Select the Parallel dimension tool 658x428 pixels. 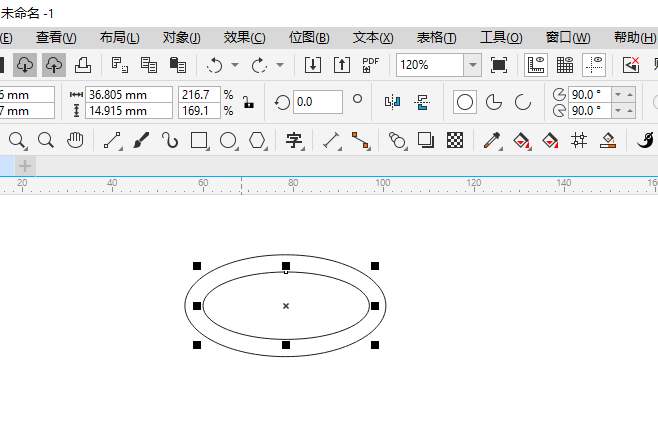pyautogui.click(x=332, y=141)
